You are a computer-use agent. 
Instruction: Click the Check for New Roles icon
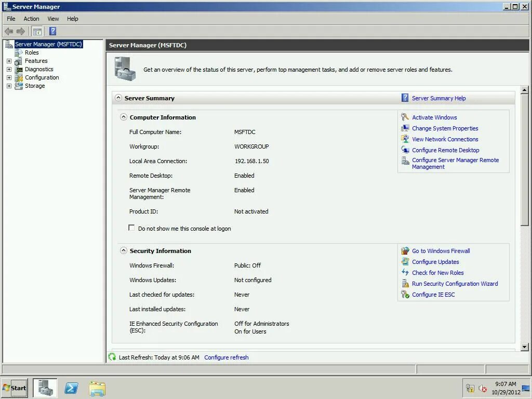point(405,272)
